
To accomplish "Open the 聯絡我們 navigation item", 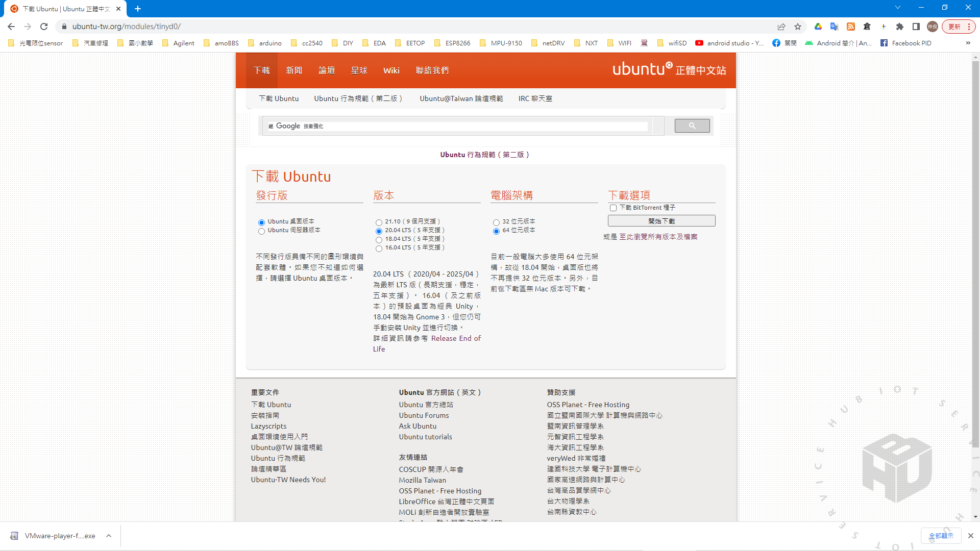I will (432, 70).
